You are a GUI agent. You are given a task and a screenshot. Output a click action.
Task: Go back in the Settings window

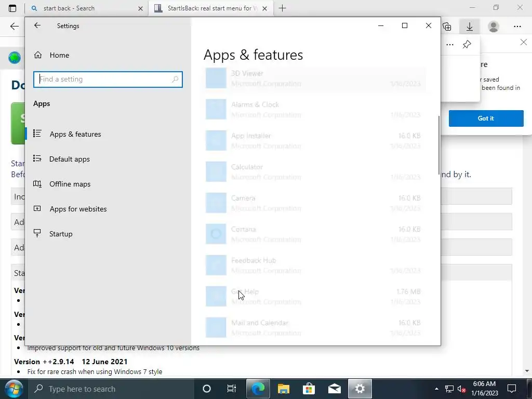coord(37,25)
